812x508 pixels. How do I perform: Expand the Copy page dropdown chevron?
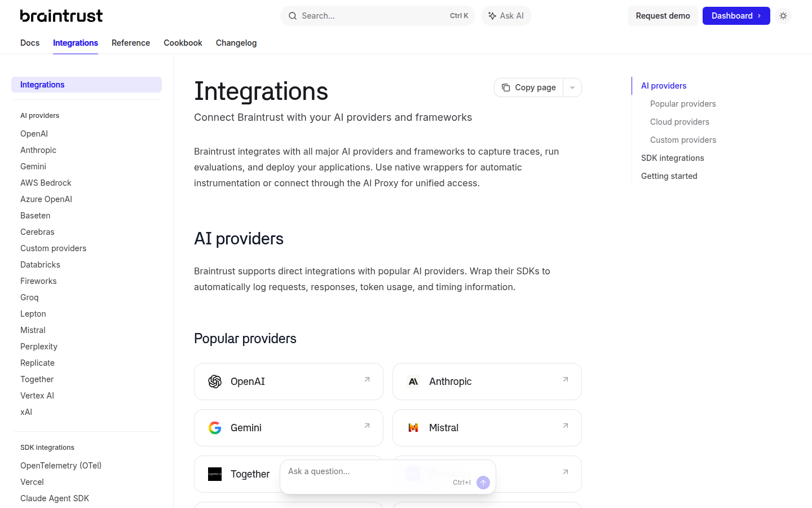pyautogui.click(x=572, y=87)
